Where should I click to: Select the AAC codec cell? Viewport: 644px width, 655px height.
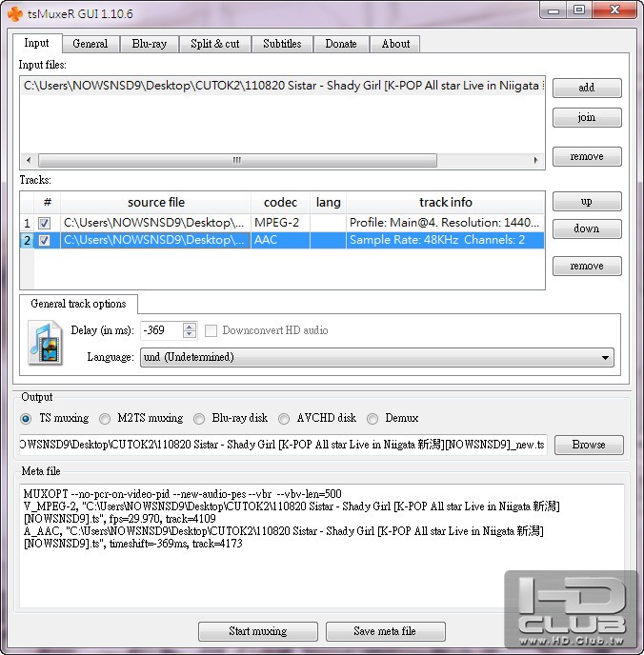280,240
